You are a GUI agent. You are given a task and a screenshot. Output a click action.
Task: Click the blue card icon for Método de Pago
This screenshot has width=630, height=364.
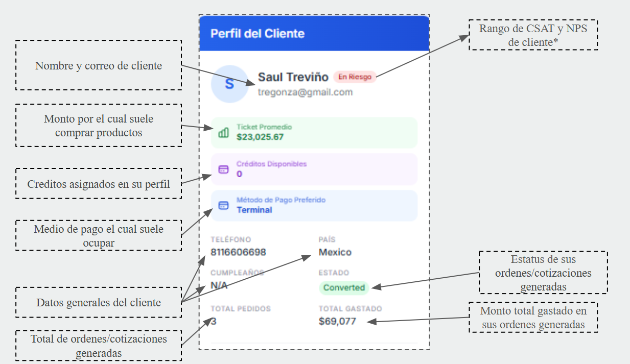223,206
